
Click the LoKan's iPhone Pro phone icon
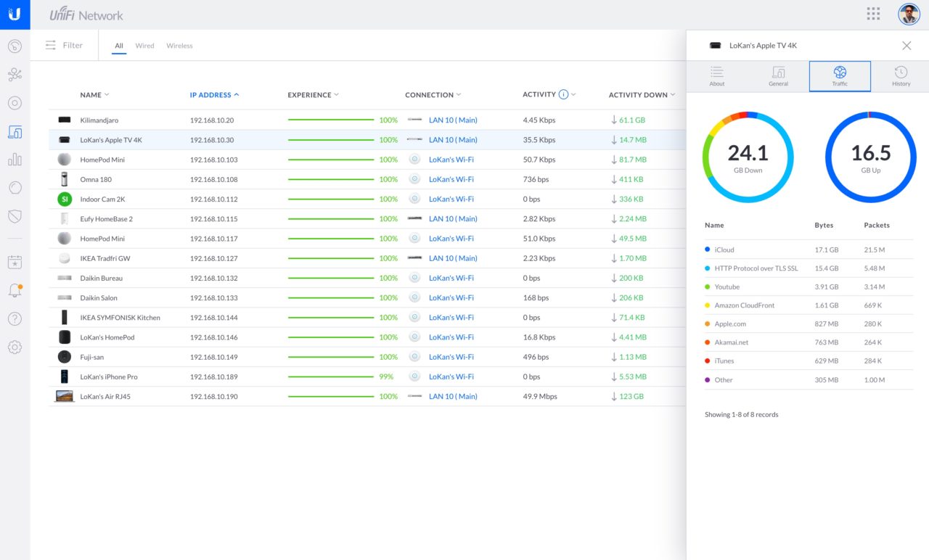point(65,376)
